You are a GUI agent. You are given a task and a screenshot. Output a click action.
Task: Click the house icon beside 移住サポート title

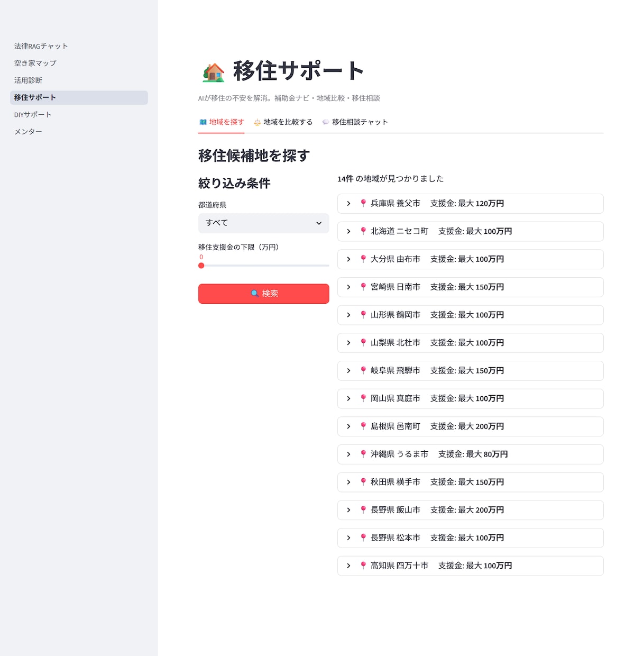pyautogui.click(x=213, y=72)
